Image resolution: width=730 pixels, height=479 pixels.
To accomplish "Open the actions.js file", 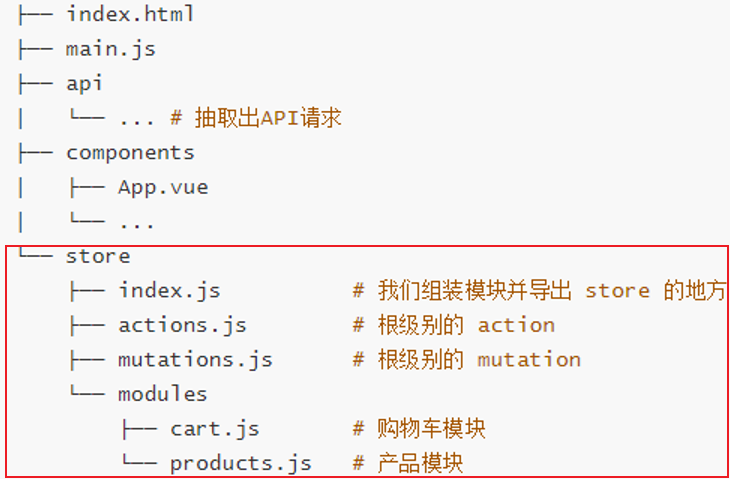I will point(182,325).
